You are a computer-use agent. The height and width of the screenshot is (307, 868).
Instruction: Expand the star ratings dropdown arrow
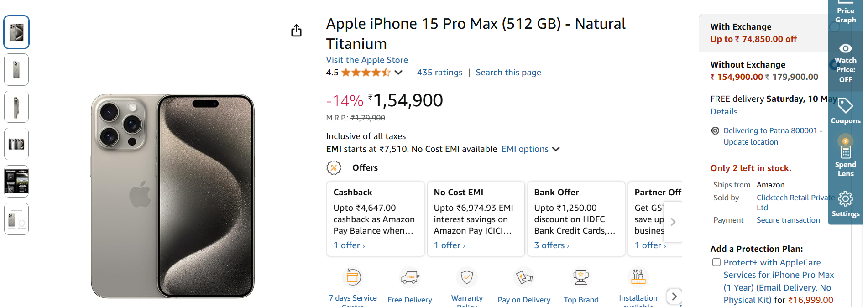[x=398, y=73]
